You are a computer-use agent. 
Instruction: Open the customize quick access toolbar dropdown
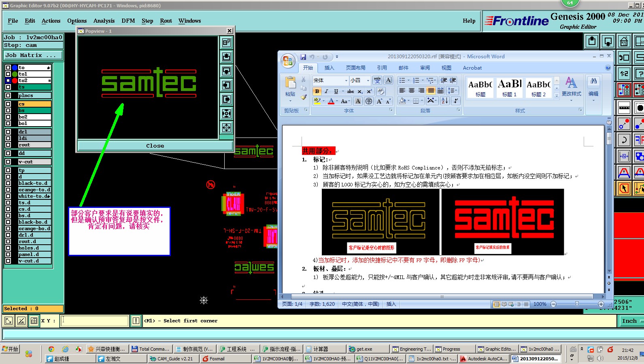[x=337, y=57]
